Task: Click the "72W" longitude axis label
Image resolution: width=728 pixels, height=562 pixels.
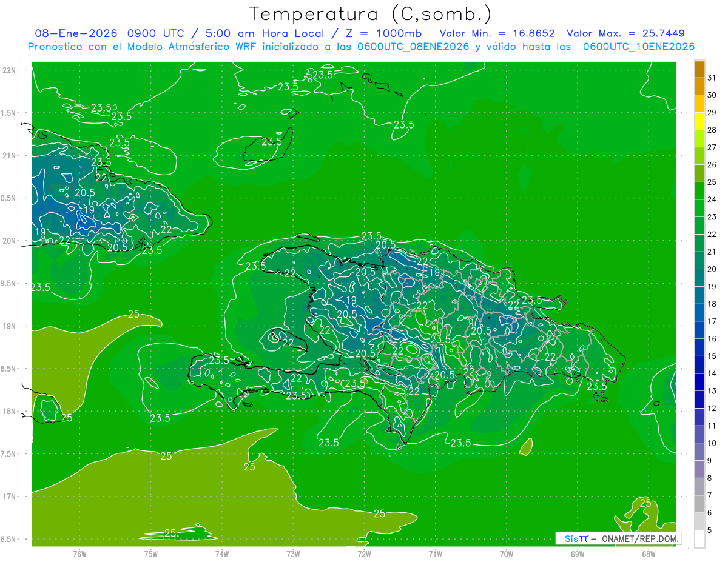Action: coord(364,554)
